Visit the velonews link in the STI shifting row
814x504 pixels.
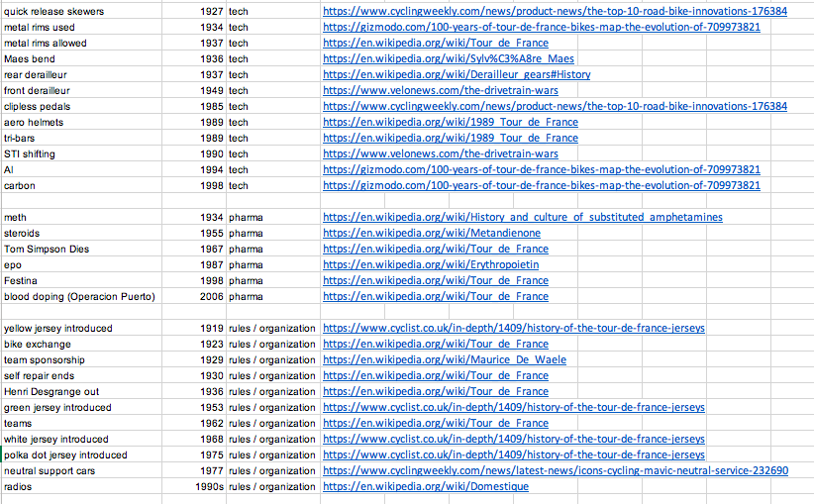[x=441, y=153]
